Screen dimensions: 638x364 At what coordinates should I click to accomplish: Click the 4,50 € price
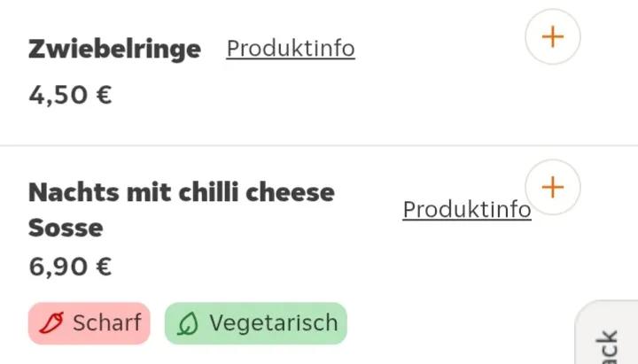[70, 95]
